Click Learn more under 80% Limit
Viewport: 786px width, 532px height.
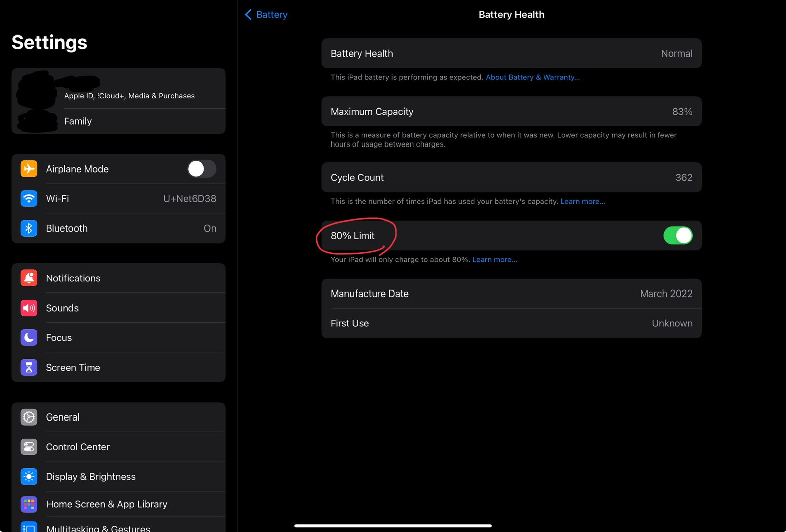(494, 260)
